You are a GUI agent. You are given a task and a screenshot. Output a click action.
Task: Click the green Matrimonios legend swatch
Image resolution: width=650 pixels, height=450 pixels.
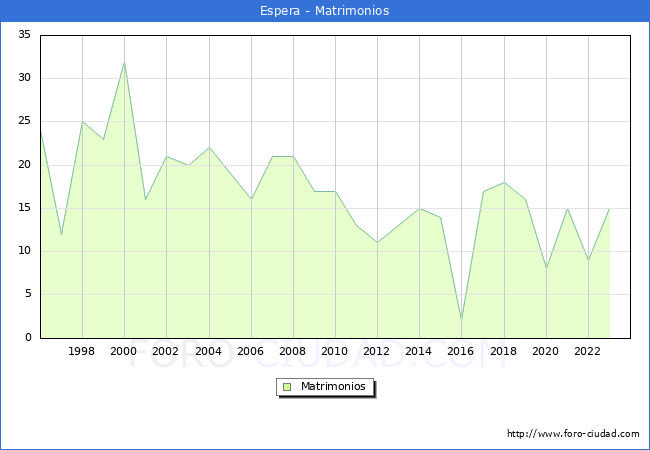coord(287,387)
